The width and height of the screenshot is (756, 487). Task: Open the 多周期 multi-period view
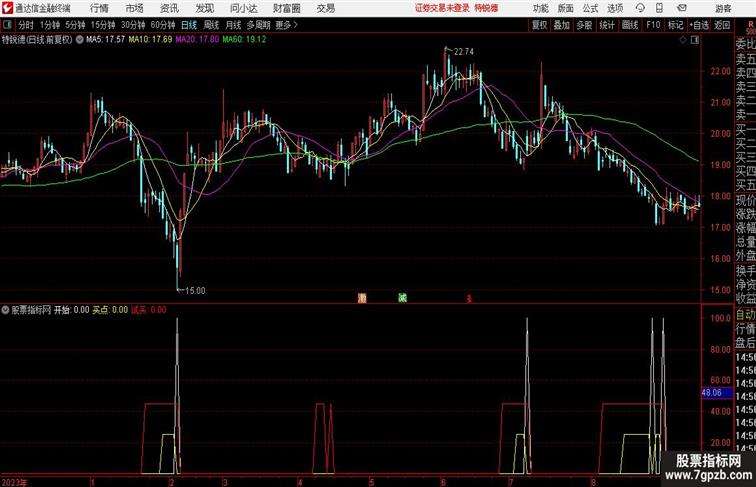(x=258, y=25)
